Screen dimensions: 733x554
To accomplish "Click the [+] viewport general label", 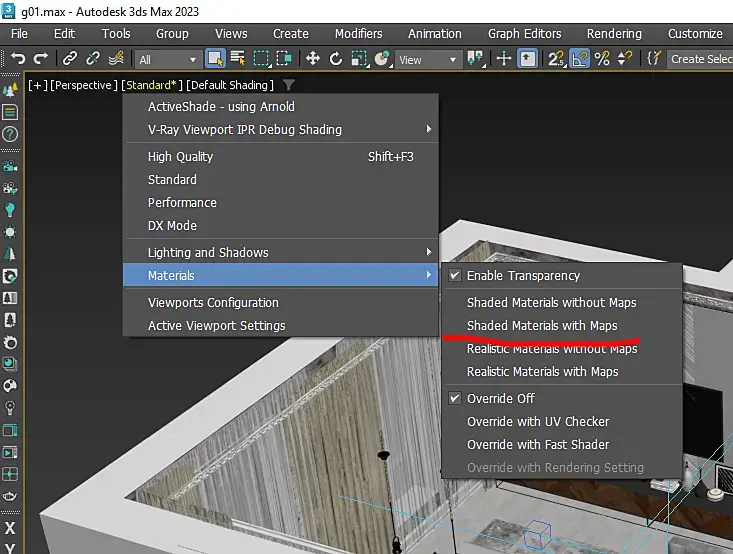I will click(37, 85).
